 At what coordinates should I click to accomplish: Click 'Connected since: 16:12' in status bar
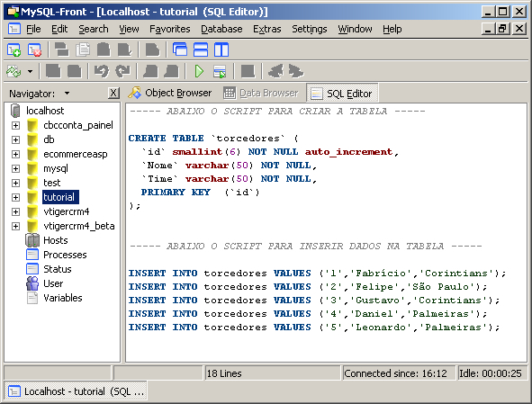click(399, 373)
